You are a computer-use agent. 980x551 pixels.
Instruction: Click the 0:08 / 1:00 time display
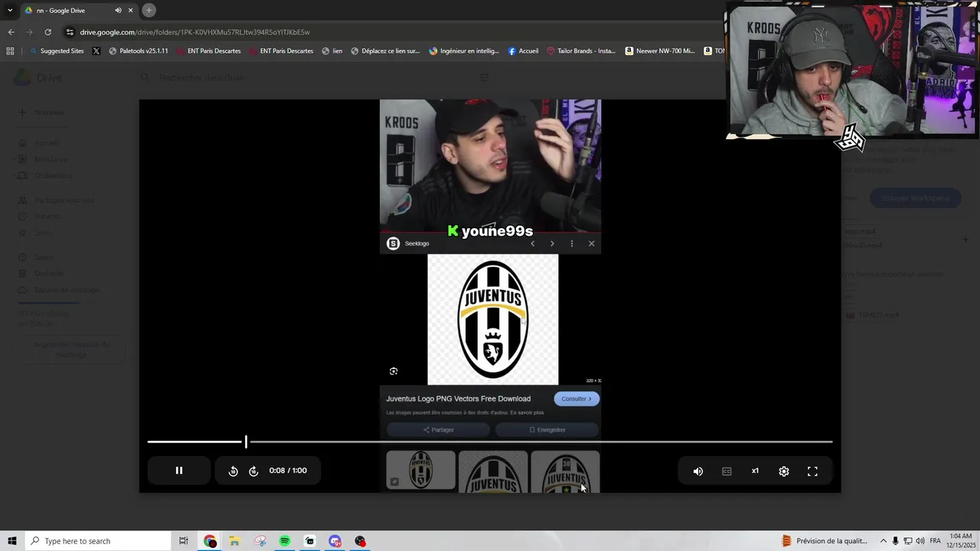coord(288,471)
